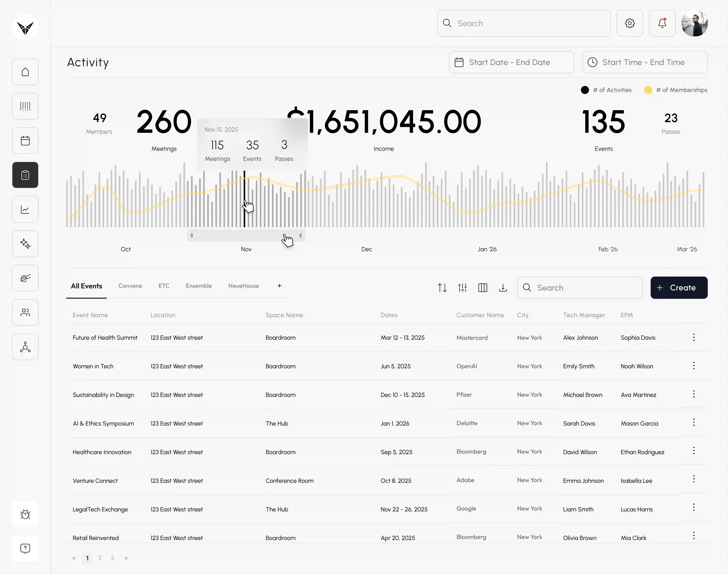Open table filter sliders icon
Viewport: 728px width, 574px height.
coord(463,288)
